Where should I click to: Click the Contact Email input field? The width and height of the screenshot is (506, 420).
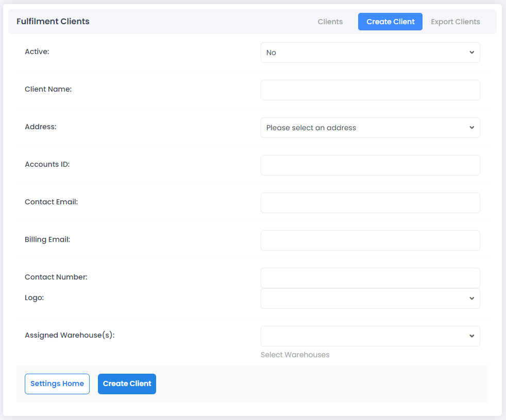coord(370,203)
